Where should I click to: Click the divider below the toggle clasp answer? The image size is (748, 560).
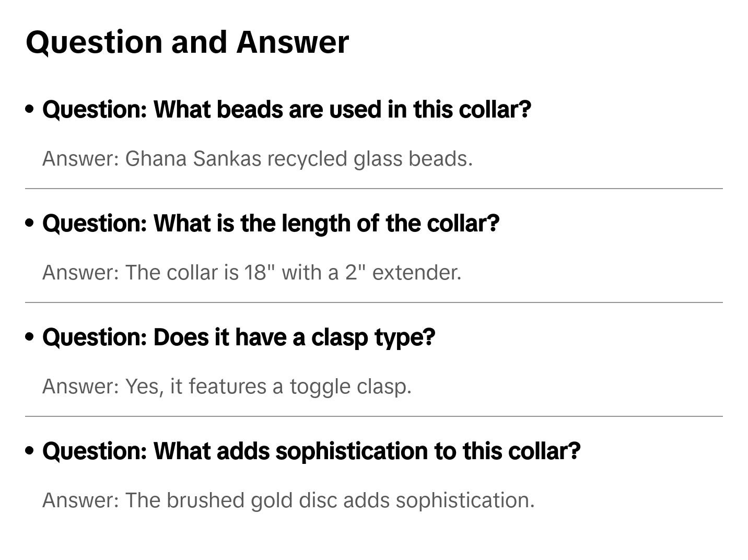pyautogui.click(x=373, y=416)
